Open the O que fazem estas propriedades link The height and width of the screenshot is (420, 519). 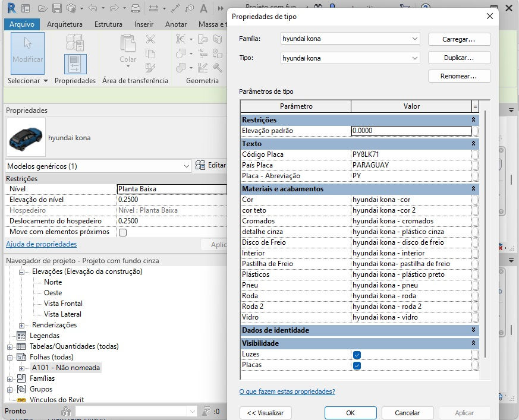point(287,391)
